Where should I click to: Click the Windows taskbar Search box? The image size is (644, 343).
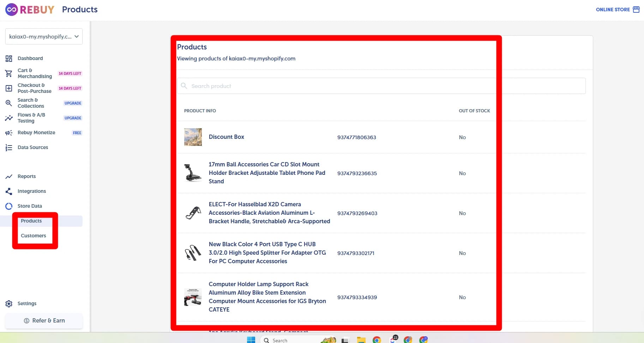pos(298,340)
